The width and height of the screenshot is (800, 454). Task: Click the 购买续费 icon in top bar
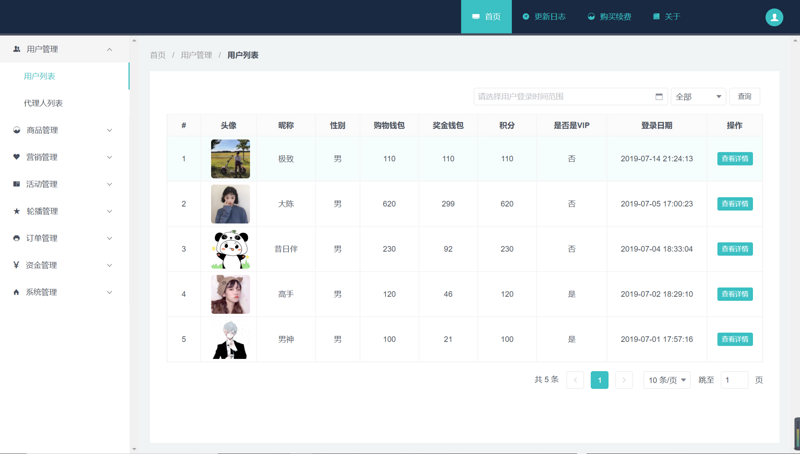[x=591, y=17]
